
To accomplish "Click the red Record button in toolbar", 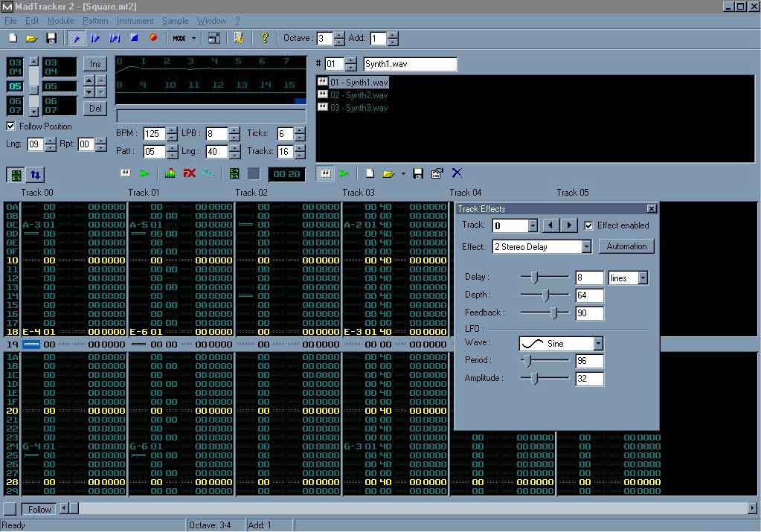I will coord(153,38).
